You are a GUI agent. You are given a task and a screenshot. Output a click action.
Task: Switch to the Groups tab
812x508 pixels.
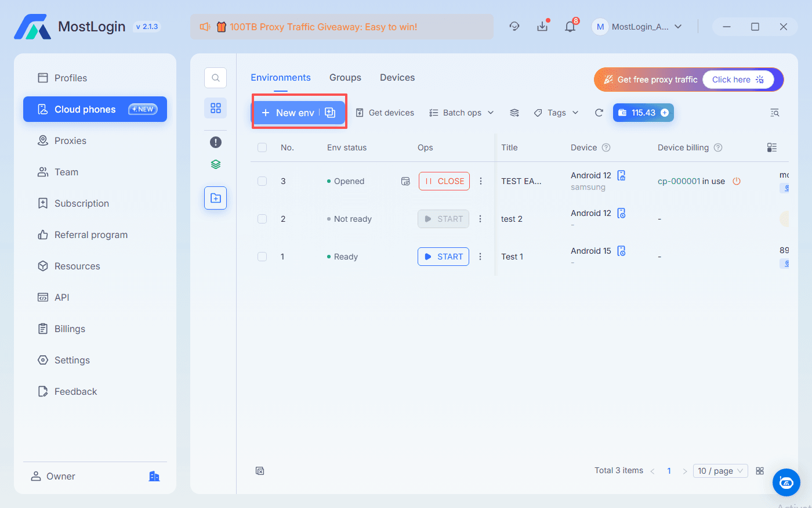(x=345, y=78)
